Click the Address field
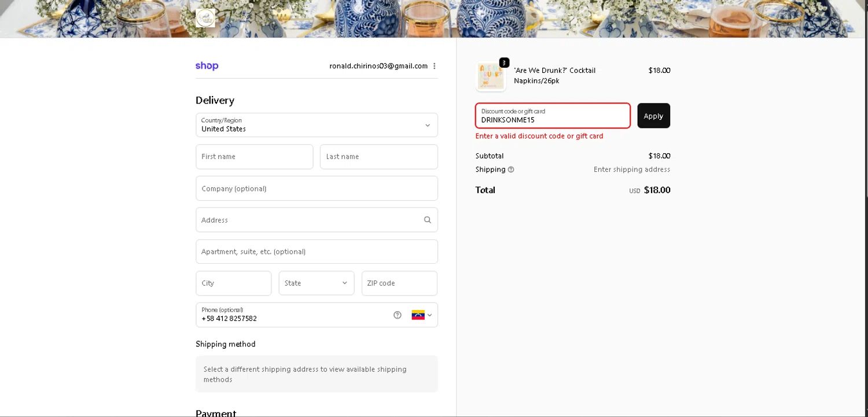 [x=317, y=220]
